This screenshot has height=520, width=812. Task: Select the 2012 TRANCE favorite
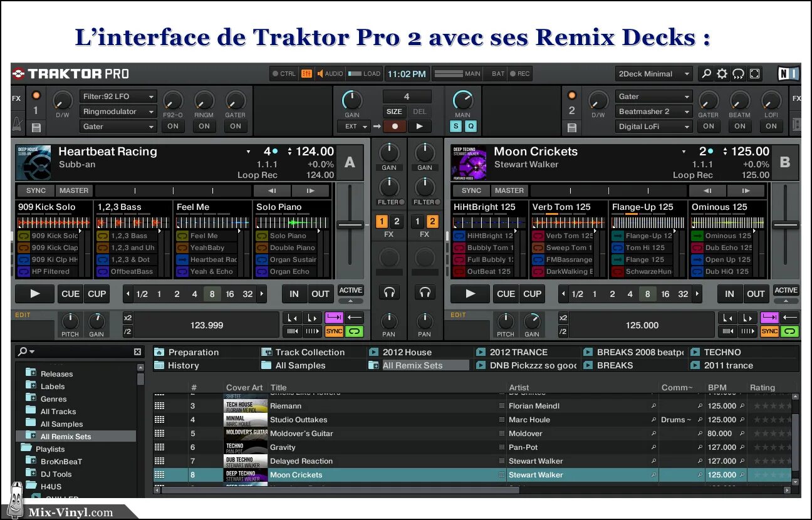(518, 352)
